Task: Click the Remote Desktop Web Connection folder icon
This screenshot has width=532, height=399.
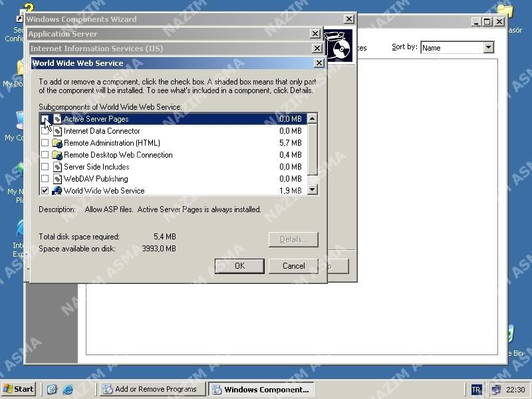Action: click(x=57, y=155)
